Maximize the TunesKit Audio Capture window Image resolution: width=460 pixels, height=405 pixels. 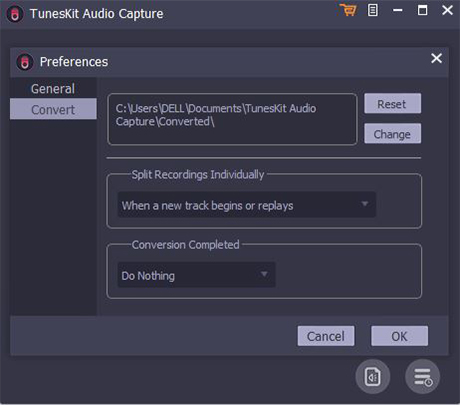pos(422,10)
